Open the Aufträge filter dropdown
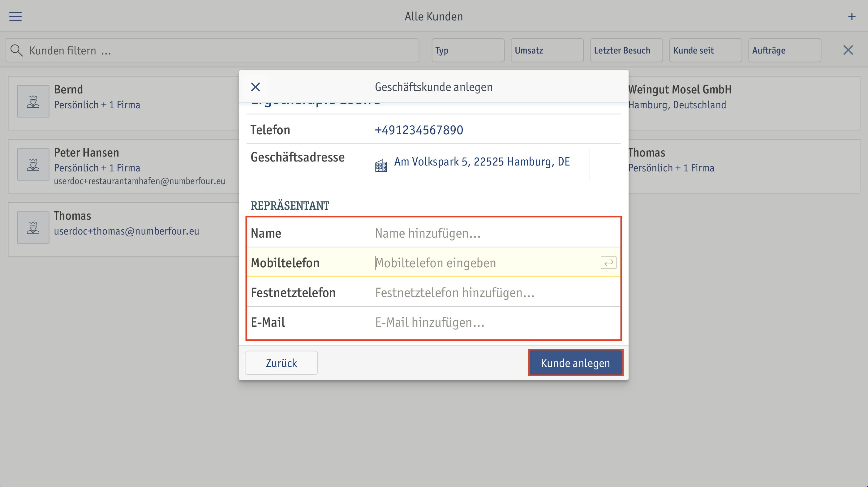The height and width of the screenshot is (487, 868). click(784, 50)
